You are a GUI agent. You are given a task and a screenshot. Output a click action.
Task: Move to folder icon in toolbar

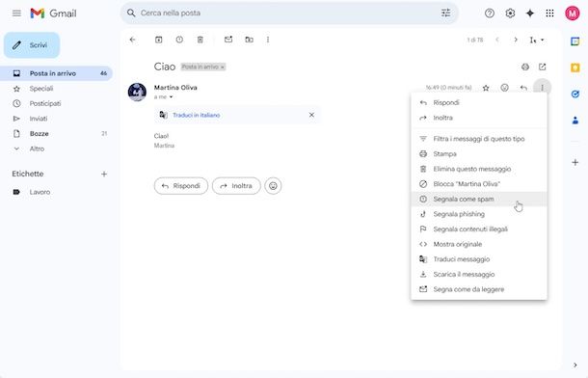click(249, 40)
